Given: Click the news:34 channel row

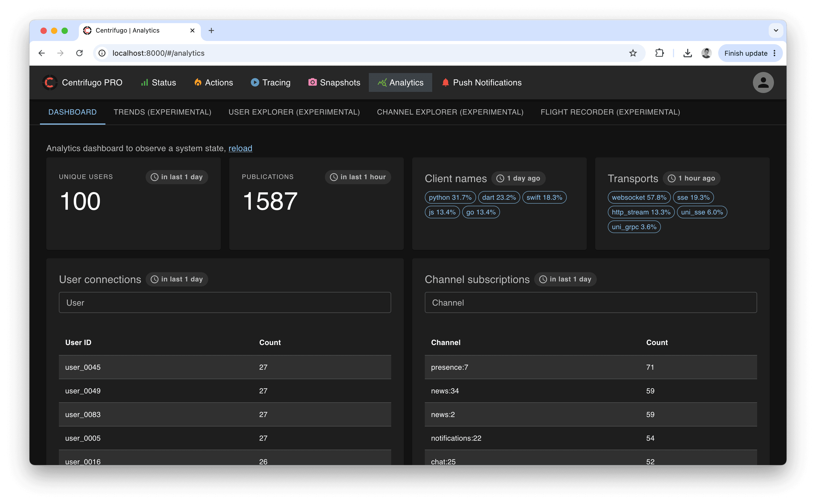Looking at the screenshot, I should [590, 391].
